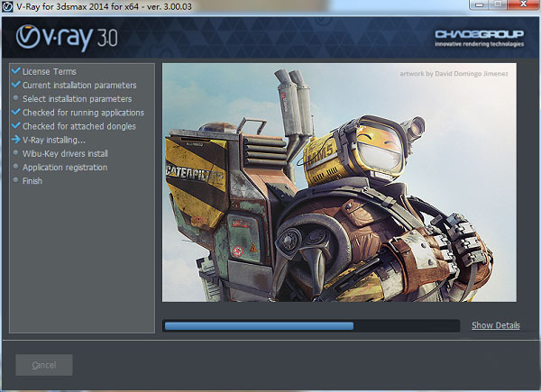The image size is (541, 392).
Task: Click the V-Ray title bar app icon
Action: [7, 6]
